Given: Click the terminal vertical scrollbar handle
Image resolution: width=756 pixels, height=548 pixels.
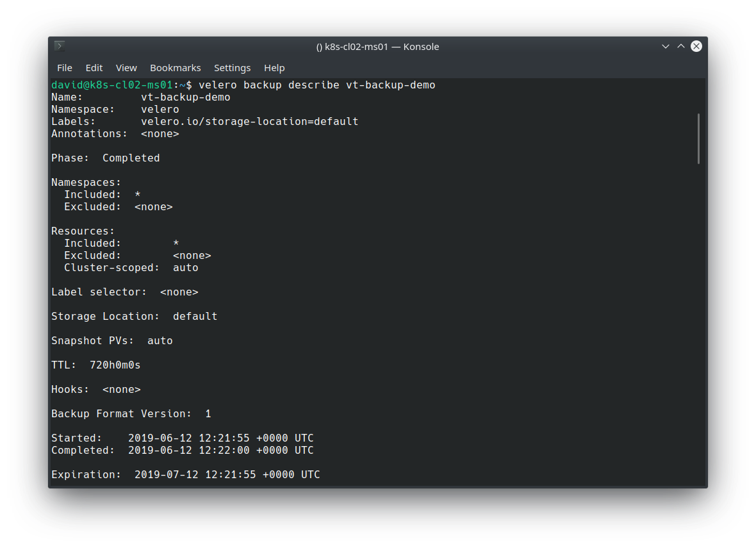Looking at the screenshot, I should pyautogui.click(x=698, y=139).
